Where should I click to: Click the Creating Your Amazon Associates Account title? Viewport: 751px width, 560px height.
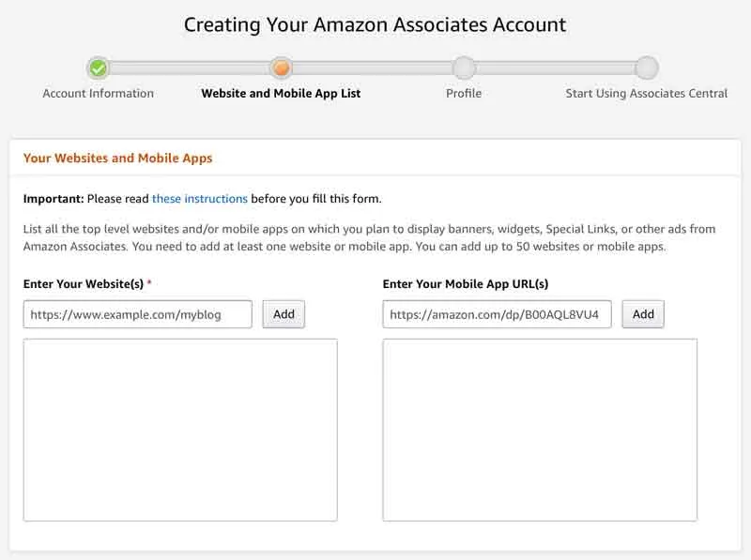click(x=375, y=24)
